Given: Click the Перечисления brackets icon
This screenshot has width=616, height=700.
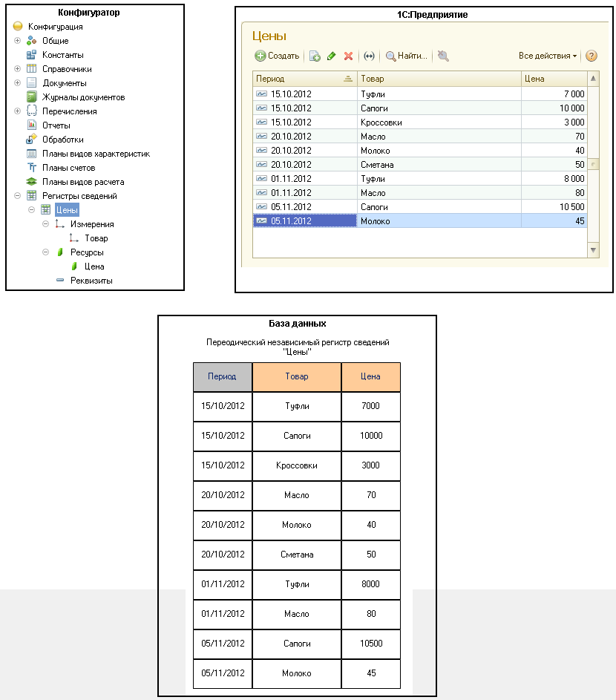Looking at the screenshot, I should pyautogui.click(x=31, y=111).
